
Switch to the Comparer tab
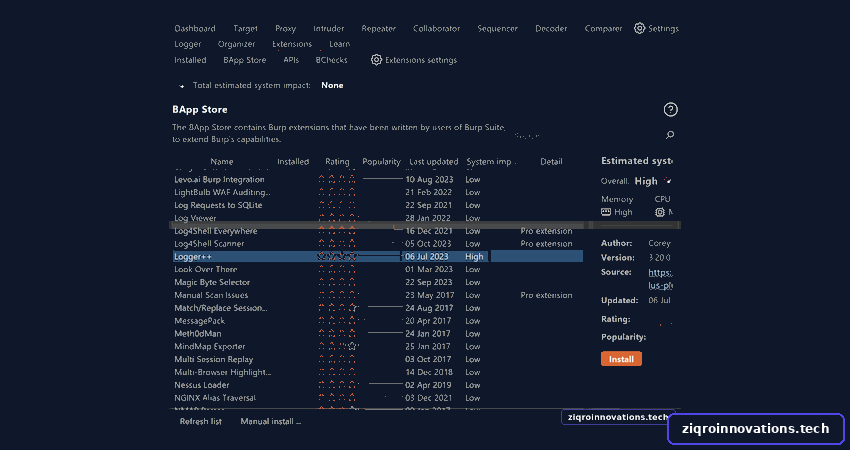pos(603,28)
